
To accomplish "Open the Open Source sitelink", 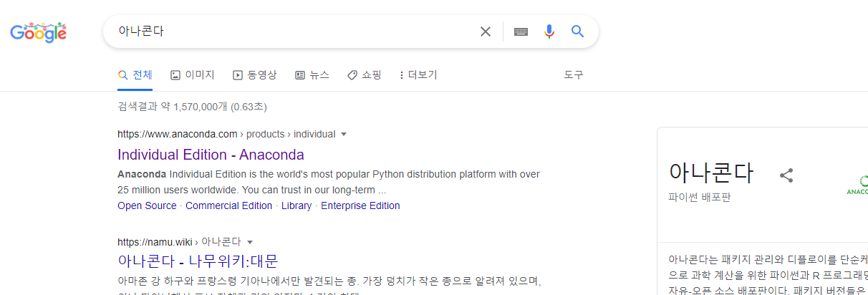I will click(147, 205).
